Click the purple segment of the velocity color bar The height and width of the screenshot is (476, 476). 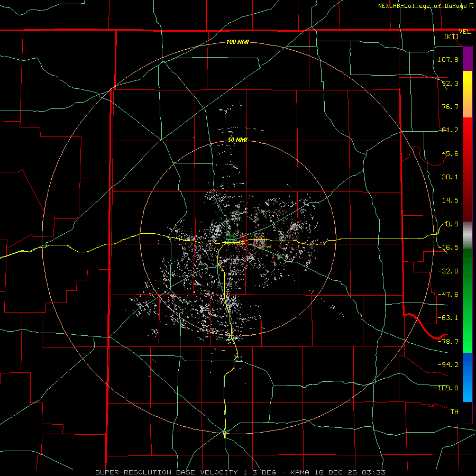(467, 59)
